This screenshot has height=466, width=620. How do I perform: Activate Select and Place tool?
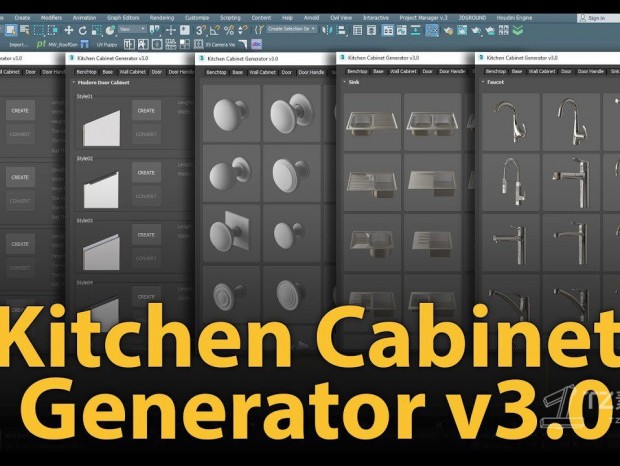(x=111, y=30)
